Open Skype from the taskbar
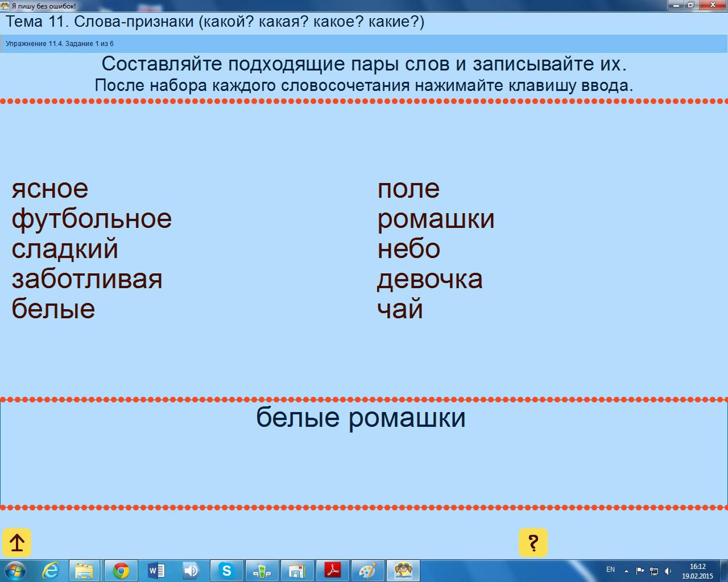 [226, 571]
